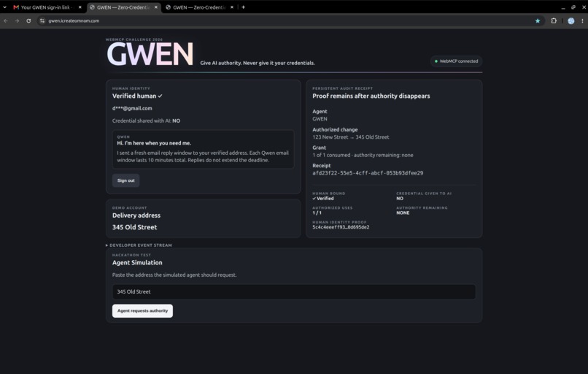Select the d***@gmail.com email text
Viewport: 588px width, 374px height.
point(132,109)
